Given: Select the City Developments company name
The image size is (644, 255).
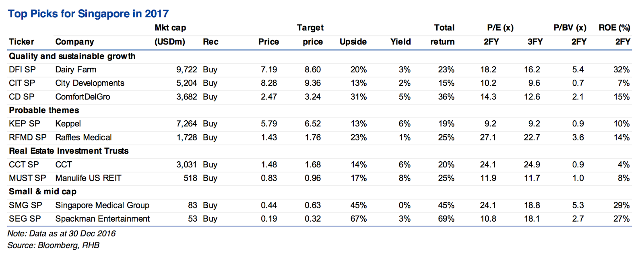Looking at the screenshot, I should pos(90,83).
